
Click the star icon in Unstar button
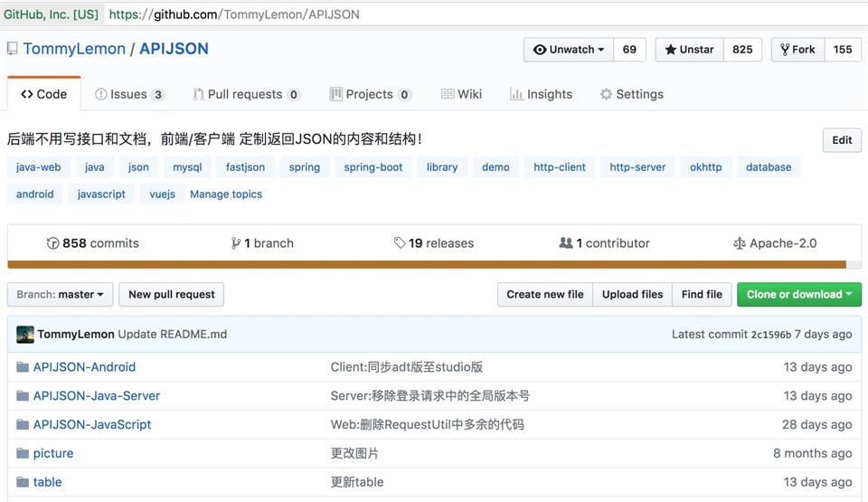670,50
